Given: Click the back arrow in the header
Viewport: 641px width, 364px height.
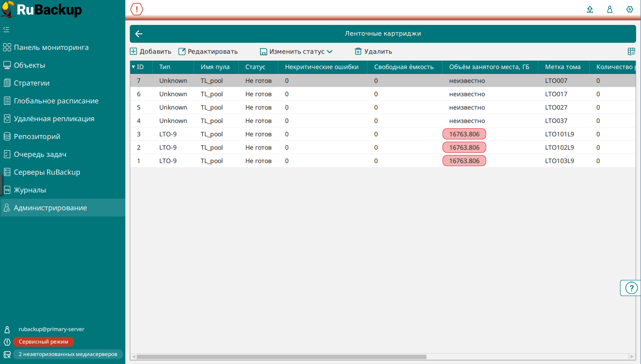Looking at the screenshot, I should tap(139, 34).
